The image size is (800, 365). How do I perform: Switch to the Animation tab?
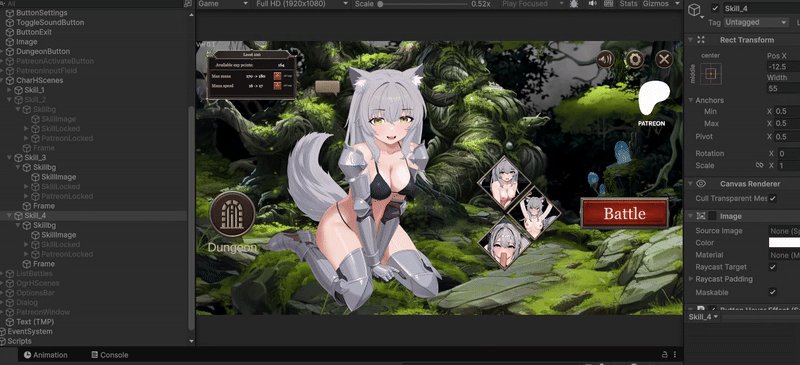(46, 355)
